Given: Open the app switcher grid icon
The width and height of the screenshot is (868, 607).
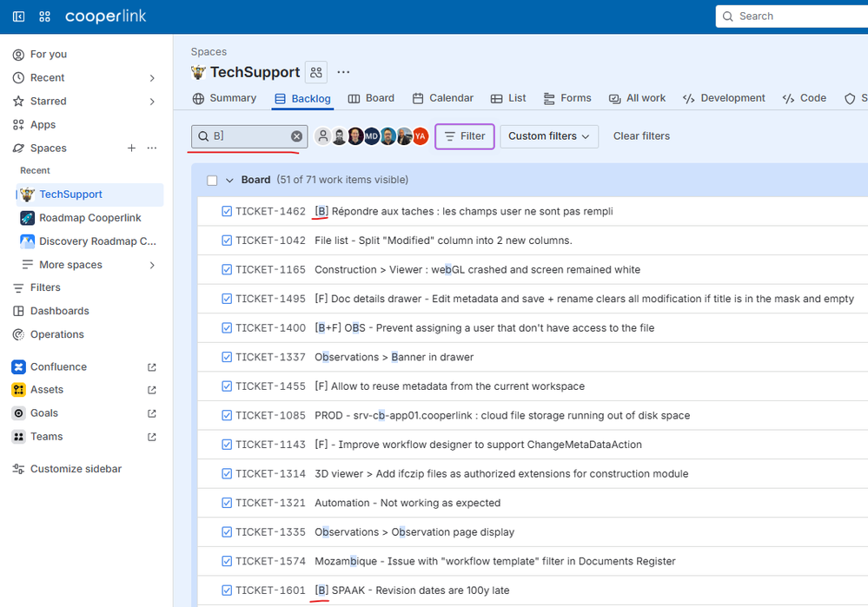Looking at the screenshot, I should pos(43,16).
